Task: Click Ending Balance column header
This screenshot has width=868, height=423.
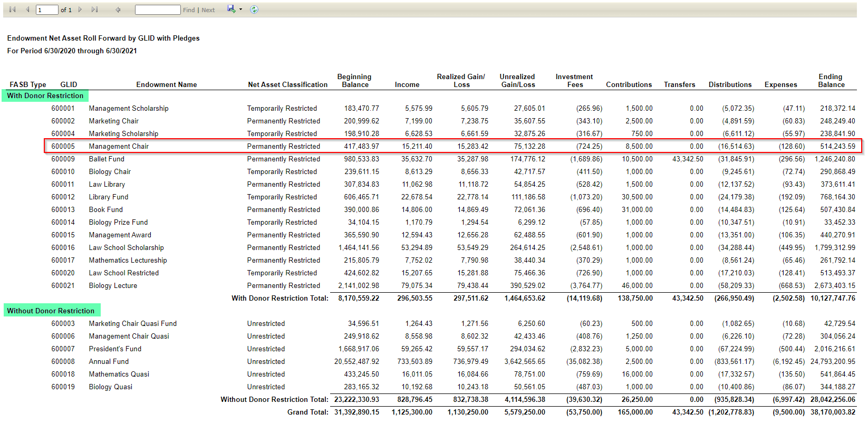Action: click(x=831, y=81)
